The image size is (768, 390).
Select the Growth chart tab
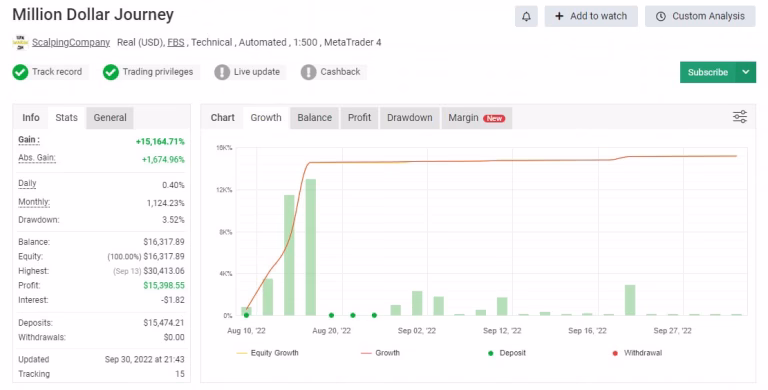coord(266,118)
